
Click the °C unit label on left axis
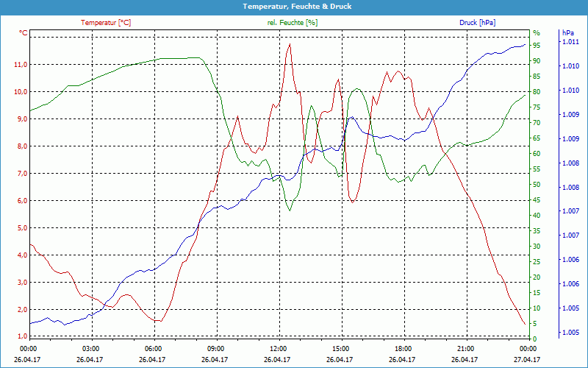24,33
